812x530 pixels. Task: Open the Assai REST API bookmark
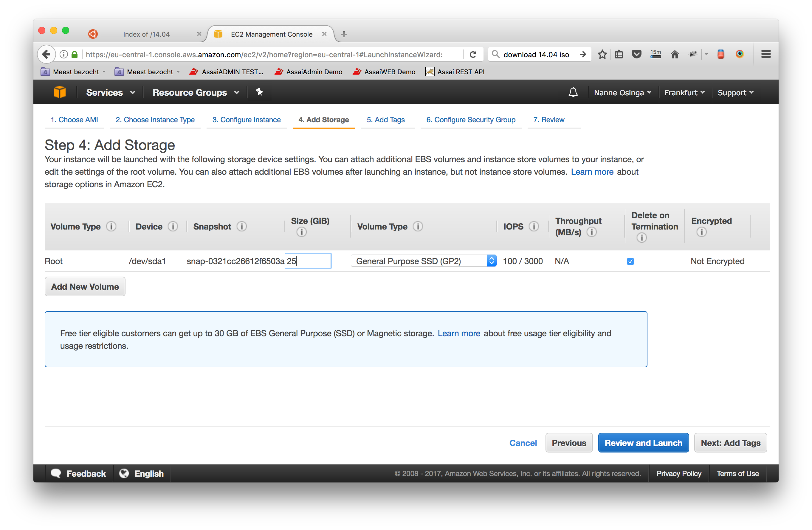pos(455,72)
